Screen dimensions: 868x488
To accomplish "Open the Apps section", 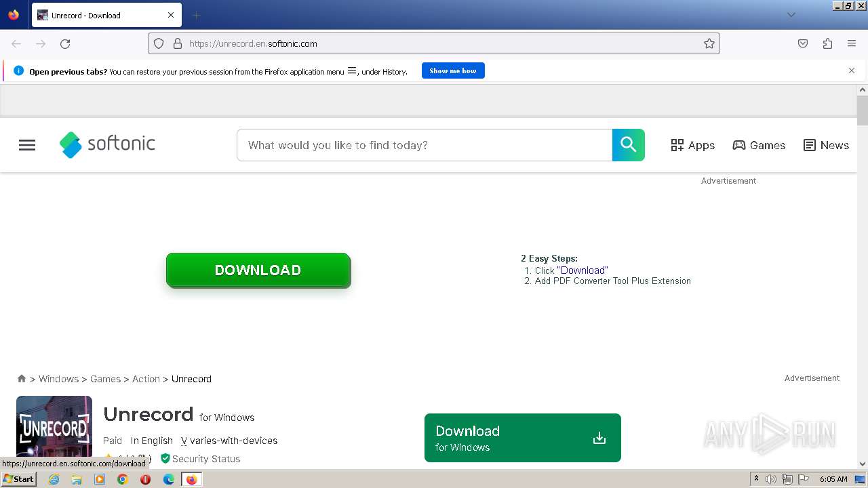I will pyautogui.click(x=692, y=145).
